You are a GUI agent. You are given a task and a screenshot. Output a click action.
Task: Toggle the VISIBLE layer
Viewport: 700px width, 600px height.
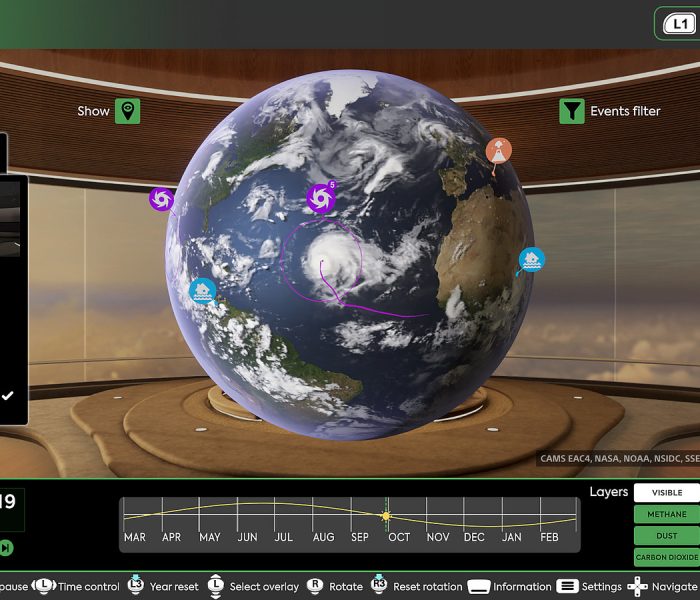click(x=667, y=492)
